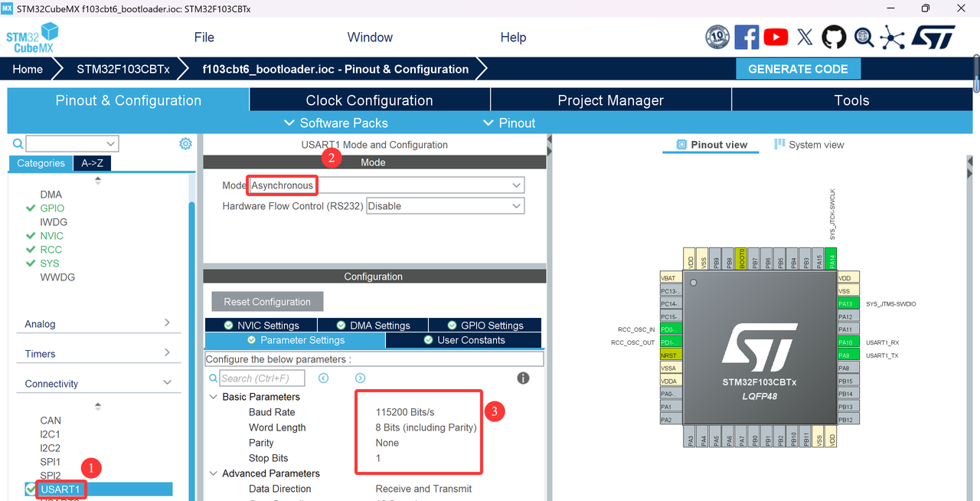Expand the Software Packs menu
Screen dimensions: 980x501
[335, 123]
